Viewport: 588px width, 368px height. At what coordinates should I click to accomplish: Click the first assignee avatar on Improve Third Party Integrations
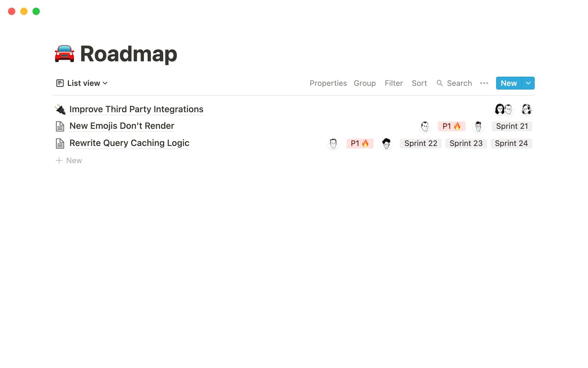pyautogui.click(x=500, y=109)
